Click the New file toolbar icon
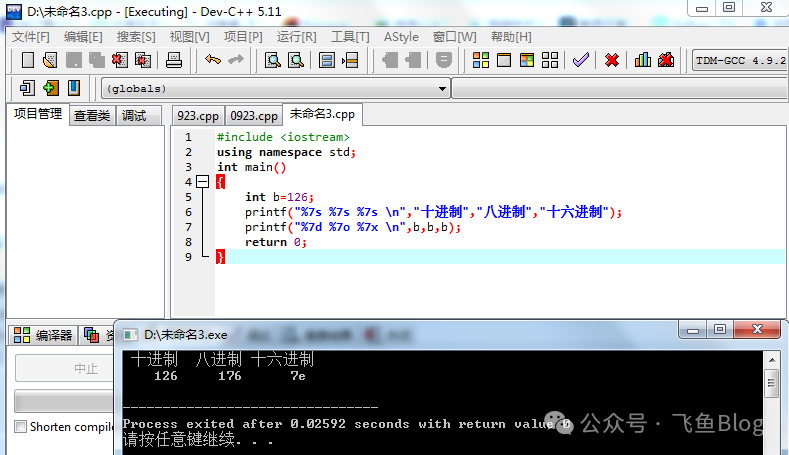This screenshot has width=789, height=455. point(28,60)
